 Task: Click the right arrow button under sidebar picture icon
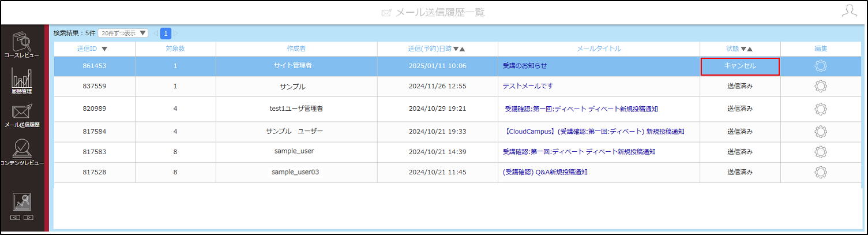pyautogui.click(x=28, y=218)
